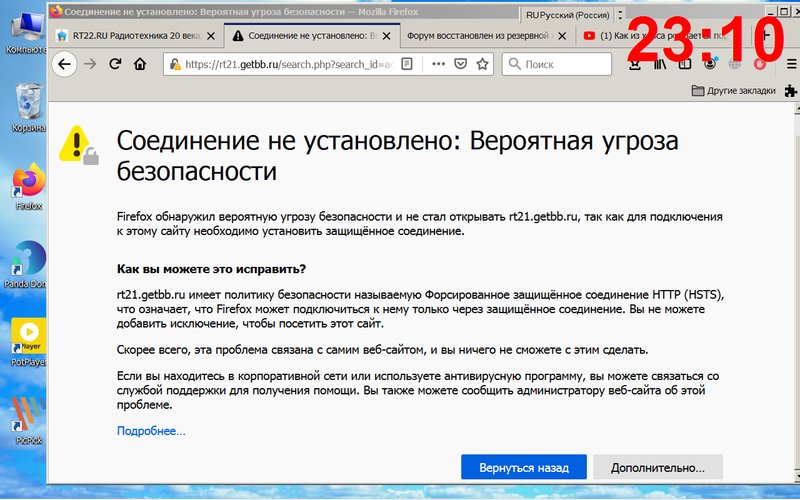Reload the current page
Screen dimensions: 800x500
coord(115,64)
